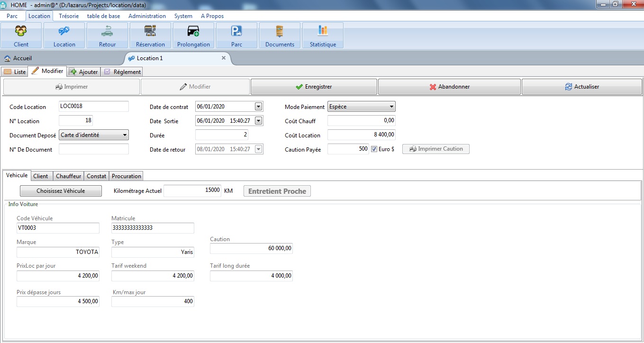Expand the Date Sortie date picker

tap(258, 121)
